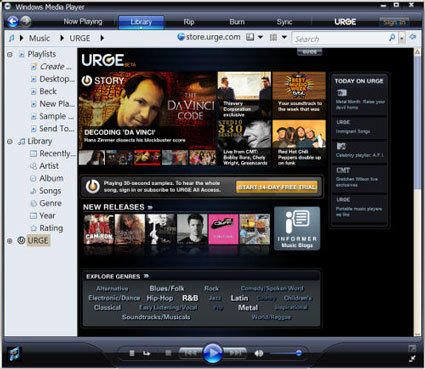This screenshot has width=425, height=369.
Task: Open the New Releases link
Action: (x=118, y=207)
